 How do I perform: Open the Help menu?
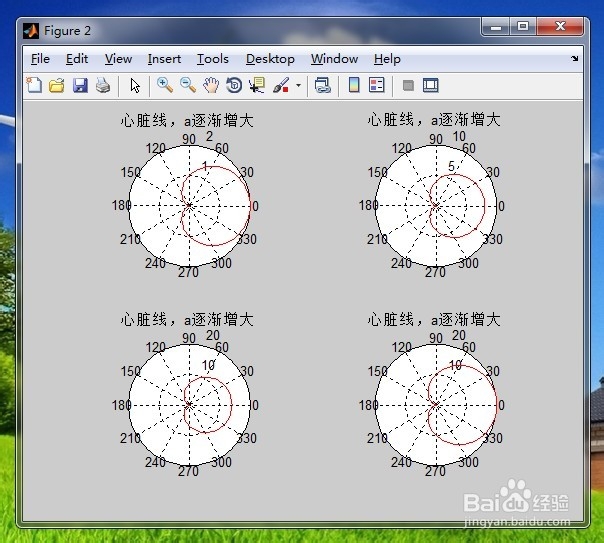387,59
